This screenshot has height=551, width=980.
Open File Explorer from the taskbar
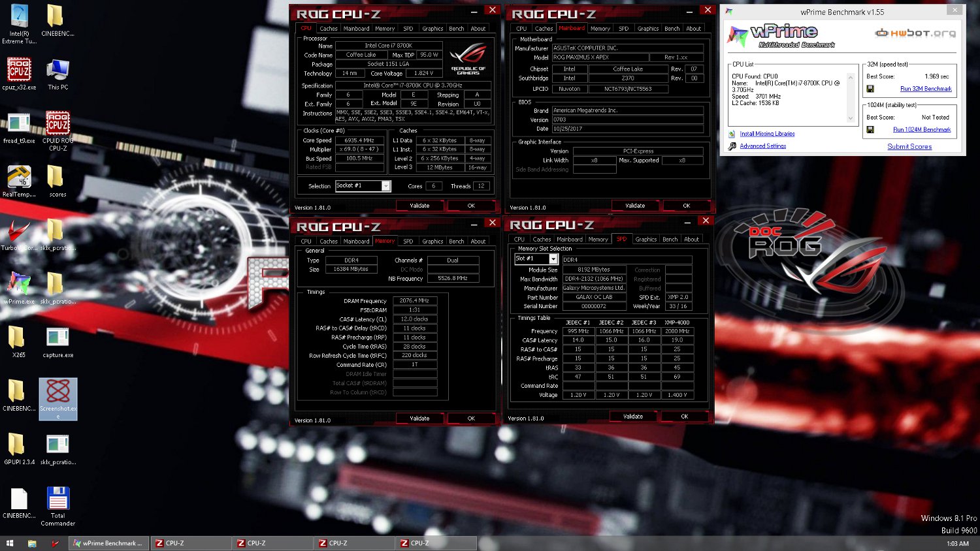pos(32,543)
